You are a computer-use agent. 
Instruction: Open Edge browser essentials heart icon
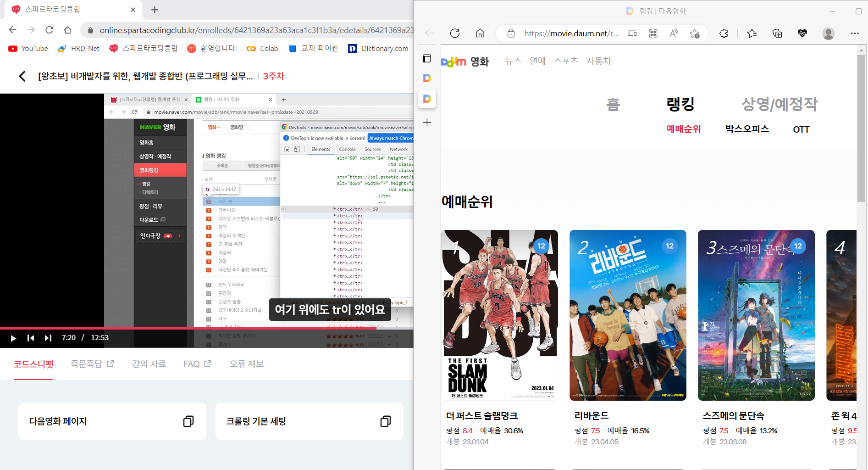(802, 34)
